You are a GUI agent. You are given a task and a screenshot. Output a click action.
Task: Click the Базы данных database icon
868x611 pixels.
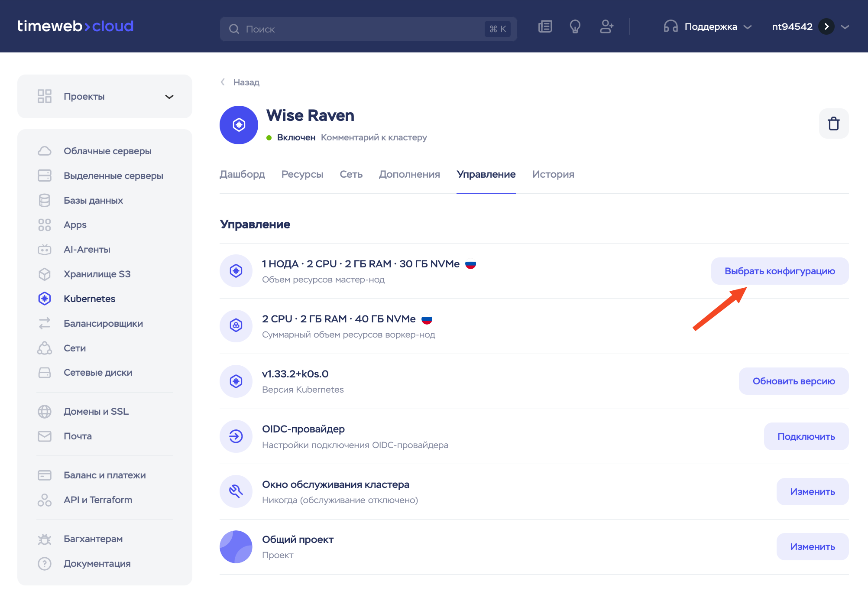click(45, 200)
